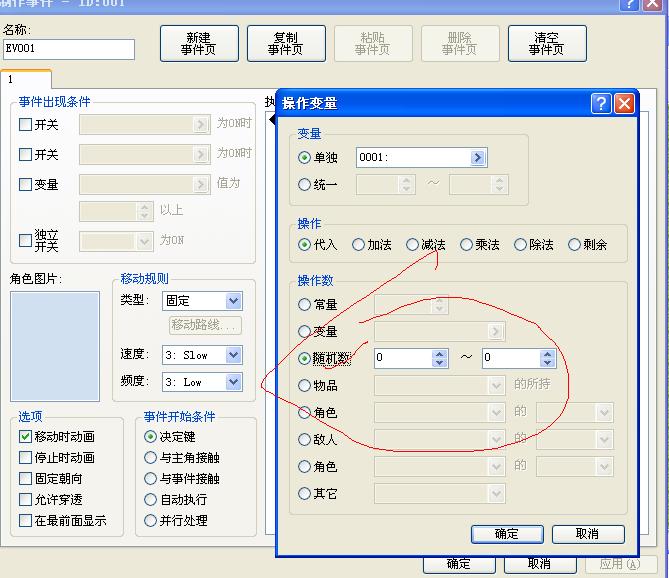The height and width of the screenshot is (578, 669).
Task: Select the 常量 operand radio button
Action: click(x=304, y=305)
